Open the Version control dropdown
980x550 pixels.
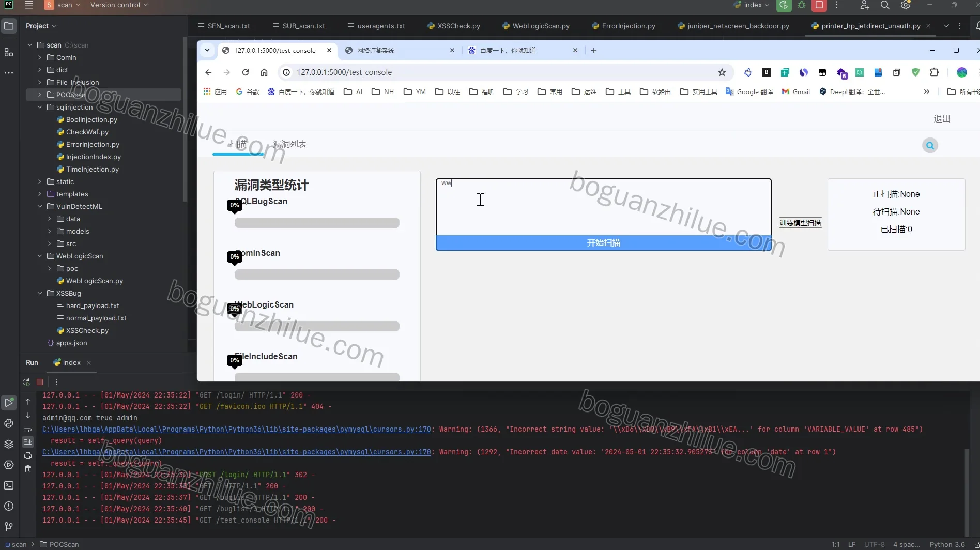(119, 5)
